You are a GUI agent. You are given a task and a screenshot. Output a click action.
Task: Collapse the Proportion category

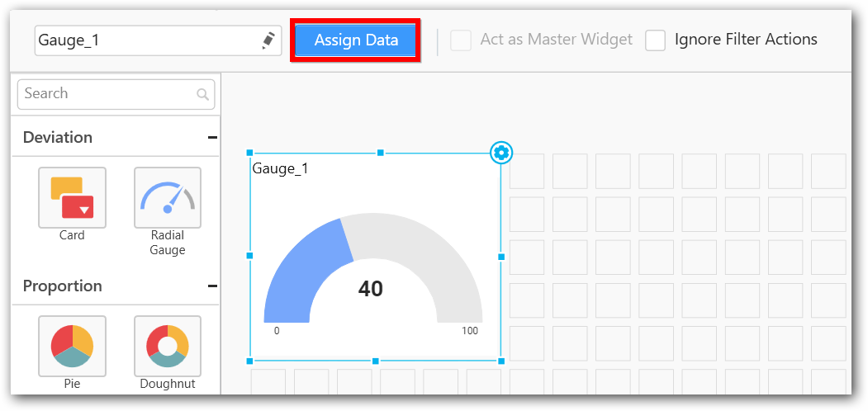pos(212,286)
